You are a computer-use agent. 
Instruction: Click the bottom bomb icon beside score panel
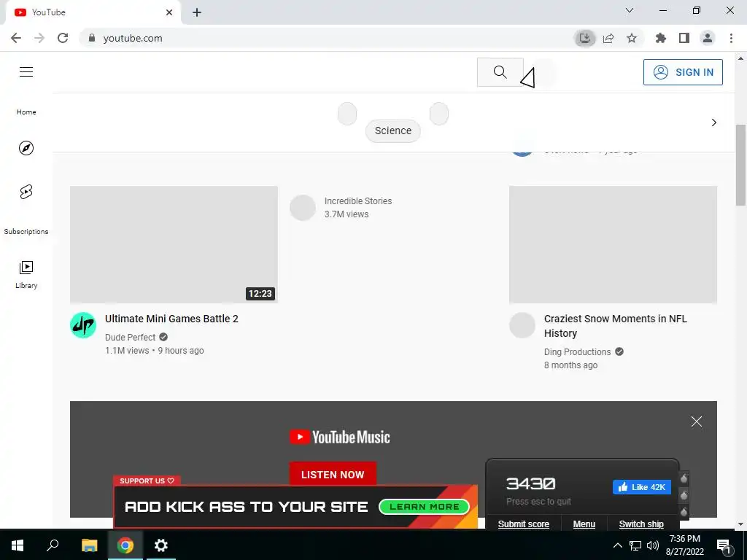click(684, 512)
